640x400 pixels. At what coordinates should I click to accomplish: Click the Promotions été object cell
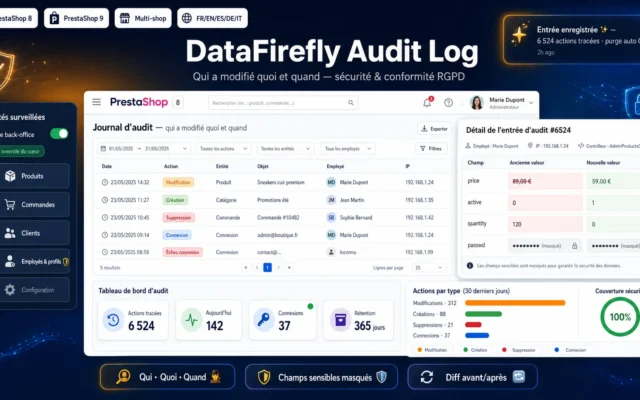[273, 200]
